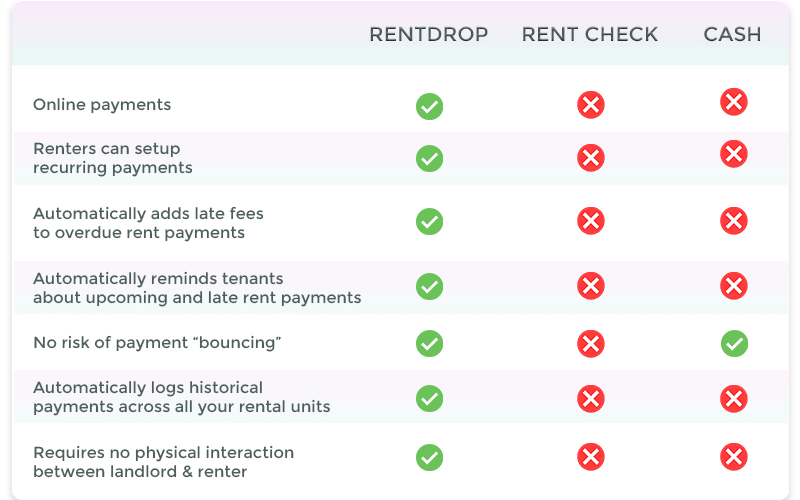Screen dimensions: 800x500
Task: Click red X for tenant reminders under Cash
Action: click(734, 285)
